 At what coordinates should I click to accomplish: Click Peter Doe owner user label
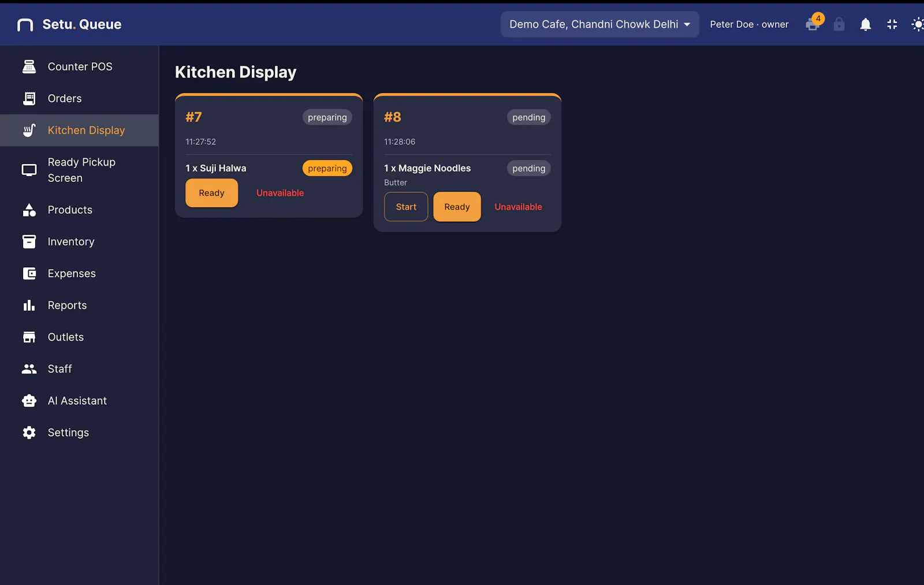click(x=749, y=24)
